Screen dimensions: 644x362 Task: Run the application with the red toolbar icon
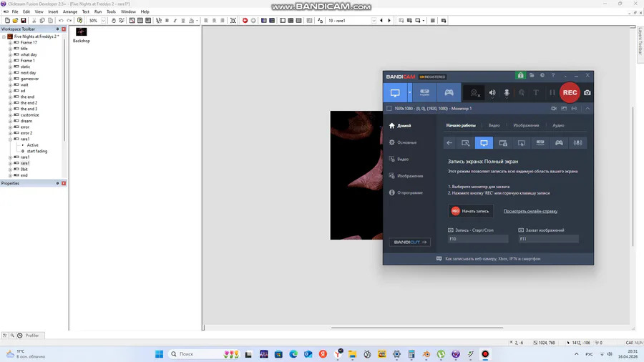tap(245, 21)
